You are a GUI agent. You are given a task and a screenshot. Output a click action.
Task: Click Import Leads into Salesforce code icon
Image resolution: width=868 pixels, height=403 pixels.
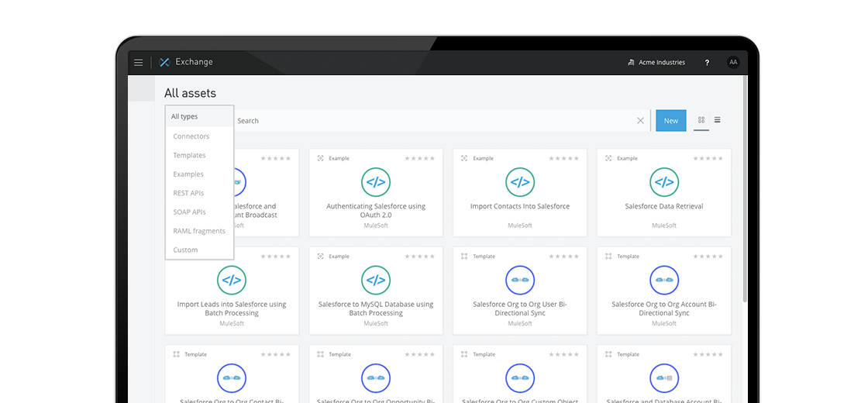pos(232,280)
